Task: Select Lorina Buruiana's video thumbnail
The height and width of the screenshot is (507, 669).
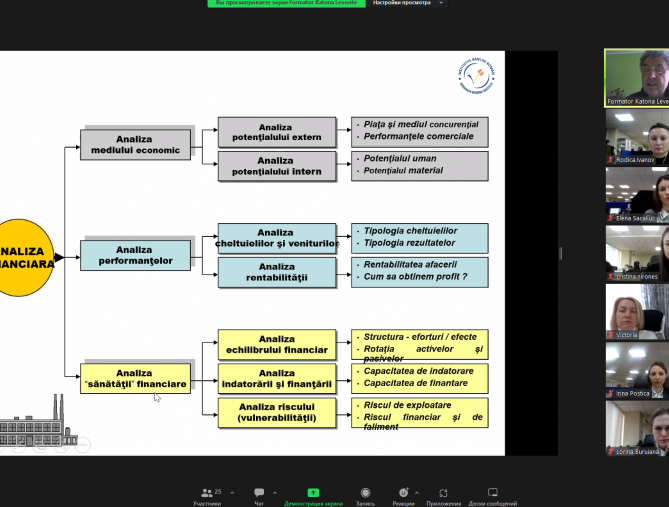Action: click(x=636, y=429)
